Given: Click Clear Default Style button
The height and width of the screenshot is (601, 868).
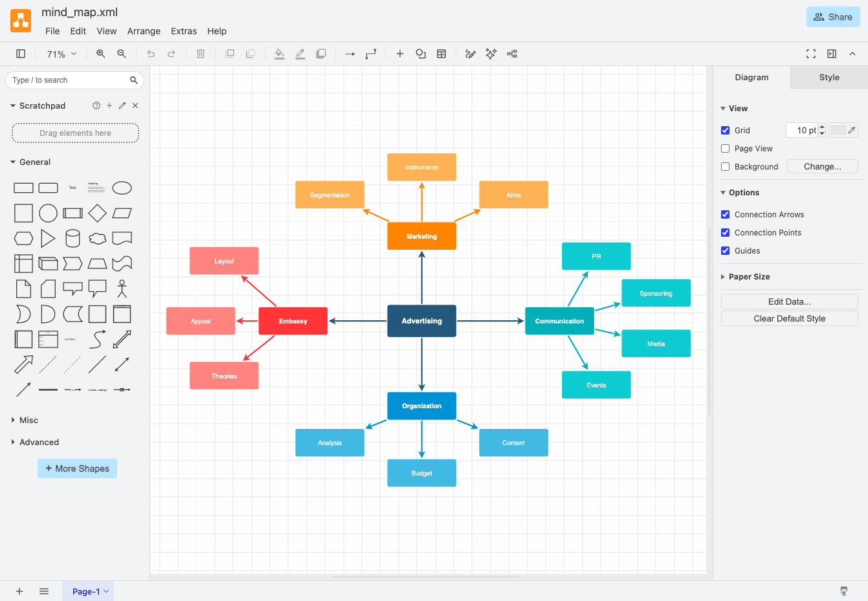Looking at the screenshot, I should [790, 318].
